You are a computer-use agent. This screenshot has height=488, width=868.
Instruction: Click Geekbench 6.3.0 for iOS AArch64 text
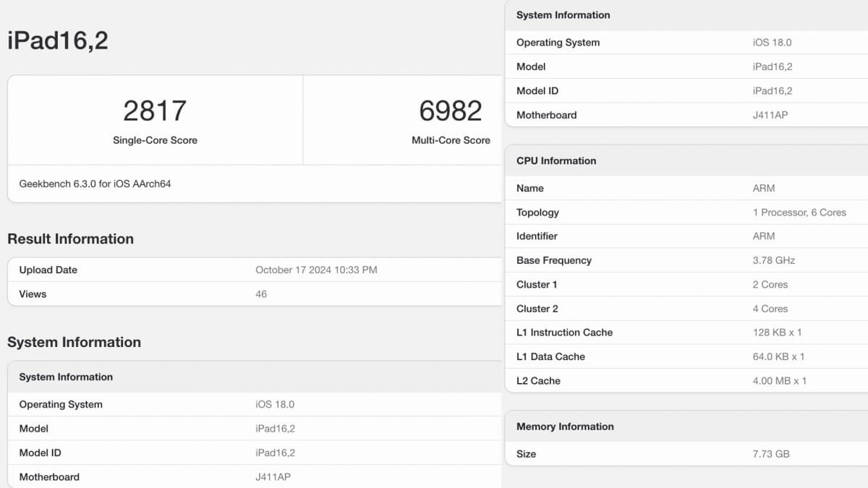pos(95,184)
